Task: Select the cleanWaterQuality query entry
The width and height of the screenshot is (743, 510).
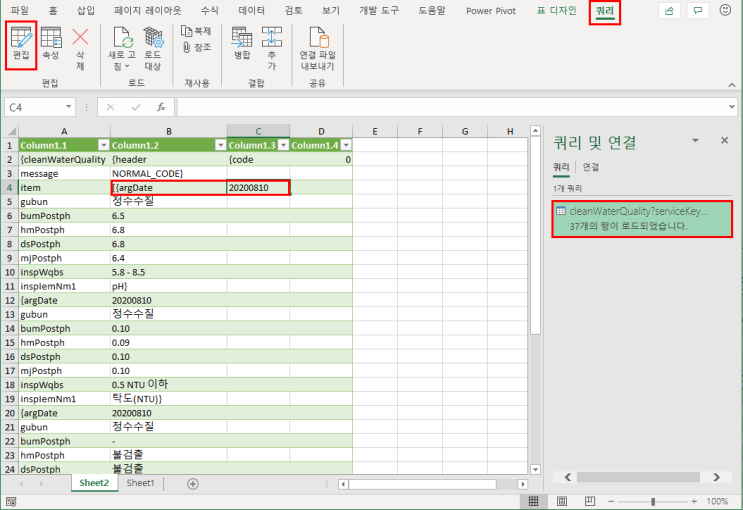Action: (642, 219)
